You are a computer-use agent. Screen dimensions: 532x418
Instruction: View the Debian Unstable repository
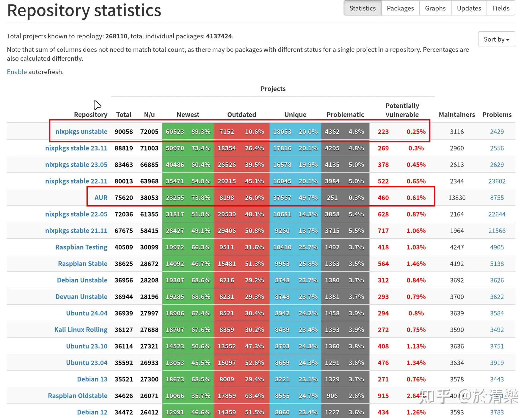[82, 280]
